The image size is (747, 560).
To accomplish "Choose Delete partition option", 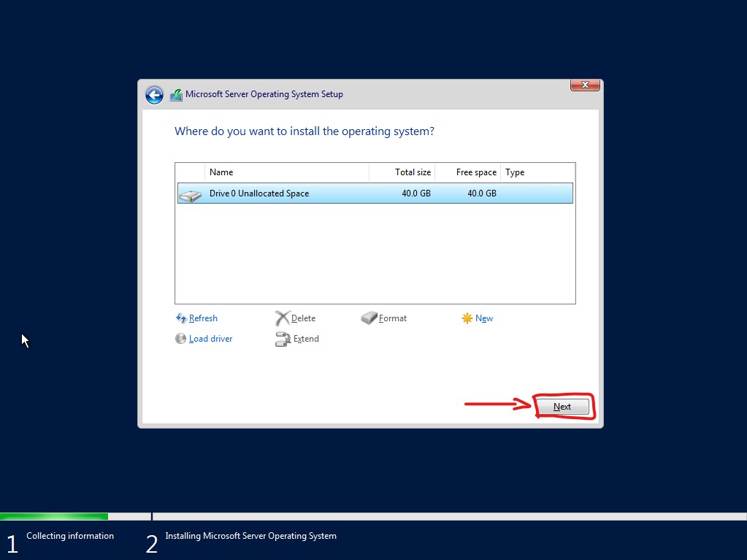I will click(303, 318).
